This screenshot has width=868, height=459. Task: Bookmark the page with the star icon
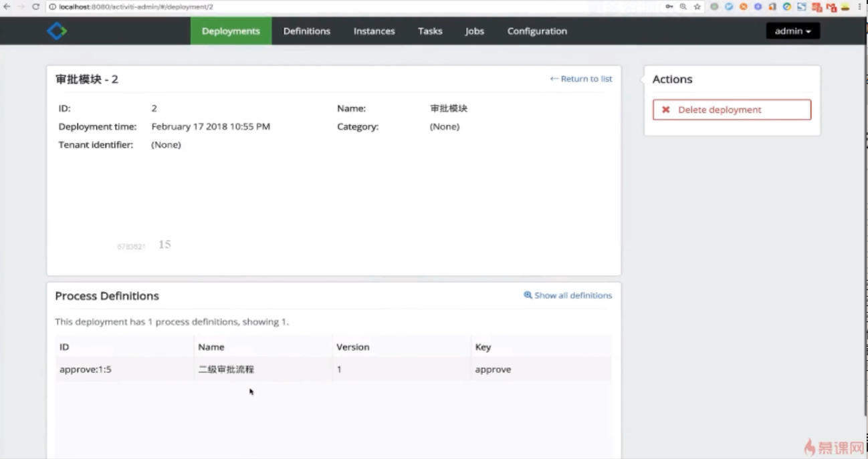pyautogui.click(x=697, y=7)
